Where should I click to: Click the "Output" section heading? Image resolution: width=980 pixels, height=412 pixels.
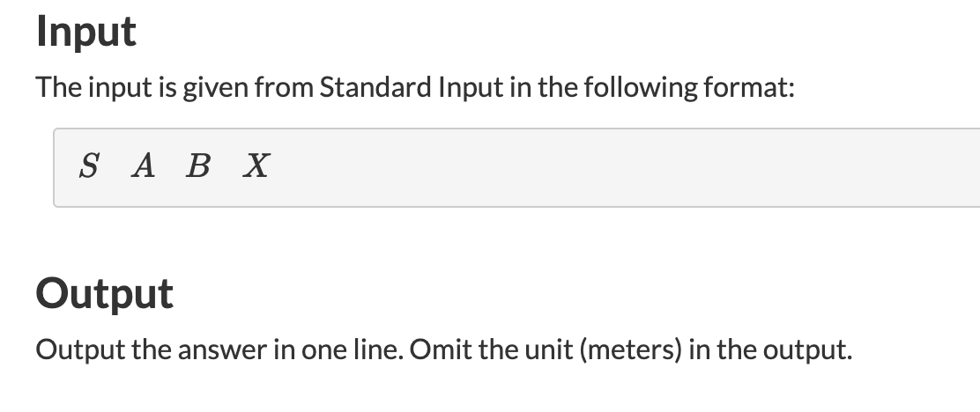point(104,293)
